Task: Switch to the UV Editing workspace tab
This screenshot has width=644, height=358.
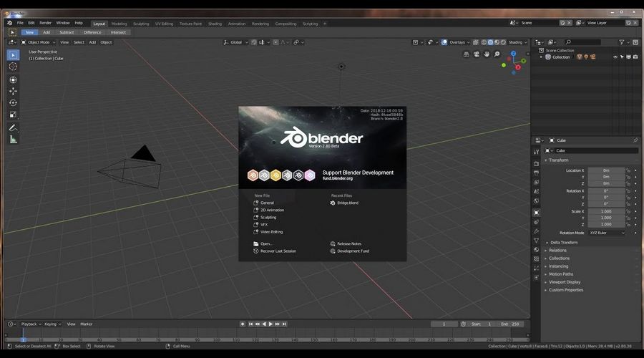Action: tap(164, 24)
